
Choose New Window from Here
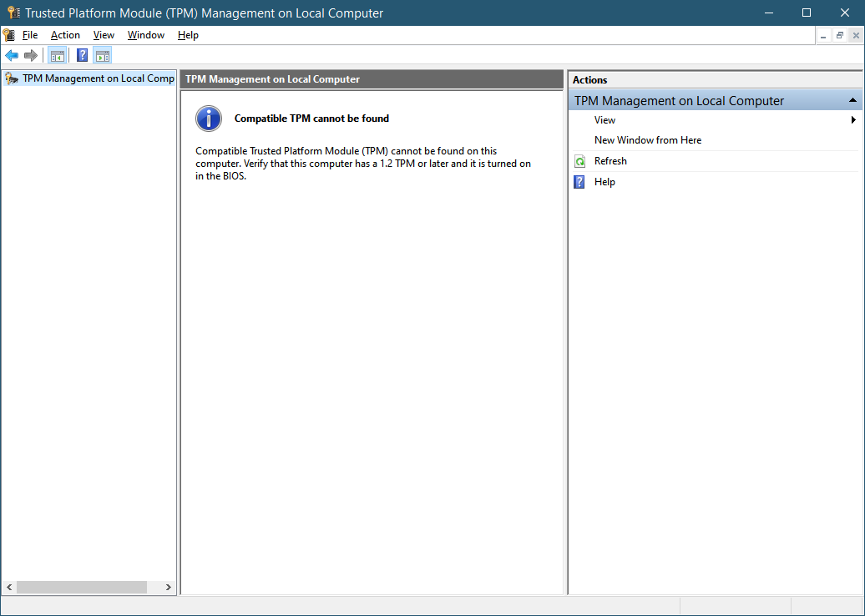coord(648,140)
